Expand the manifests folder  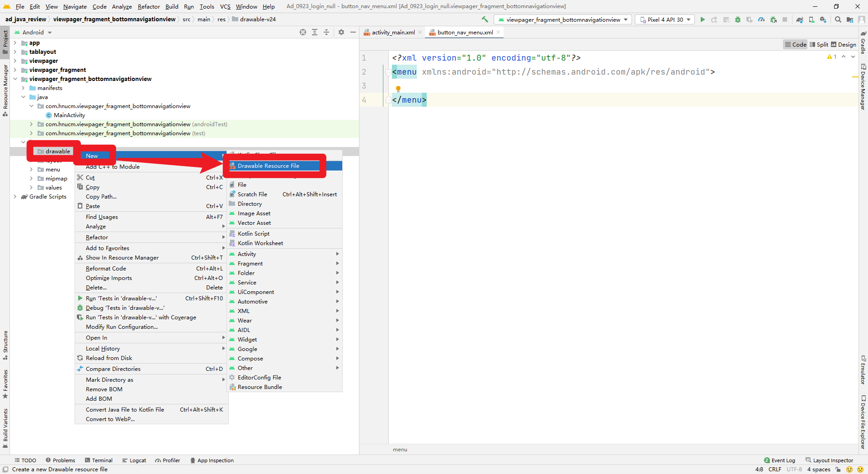click(23, 88)
